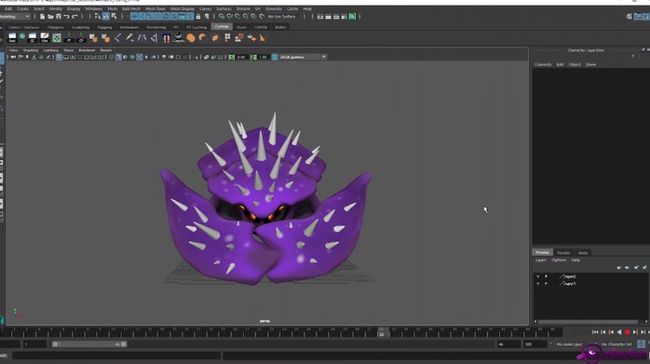Toggle the lock selection padlock icon

pos(198,17)
